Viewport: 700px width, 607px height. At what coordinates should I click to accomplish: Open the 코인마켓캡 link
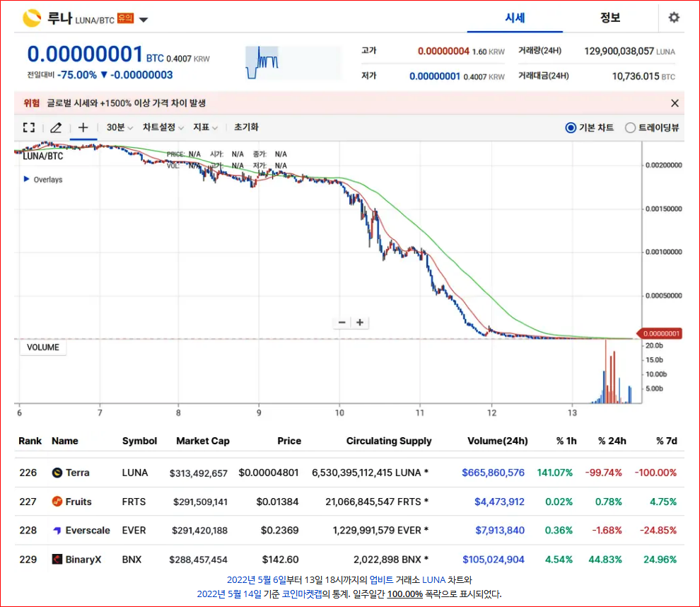coord(302,594)
